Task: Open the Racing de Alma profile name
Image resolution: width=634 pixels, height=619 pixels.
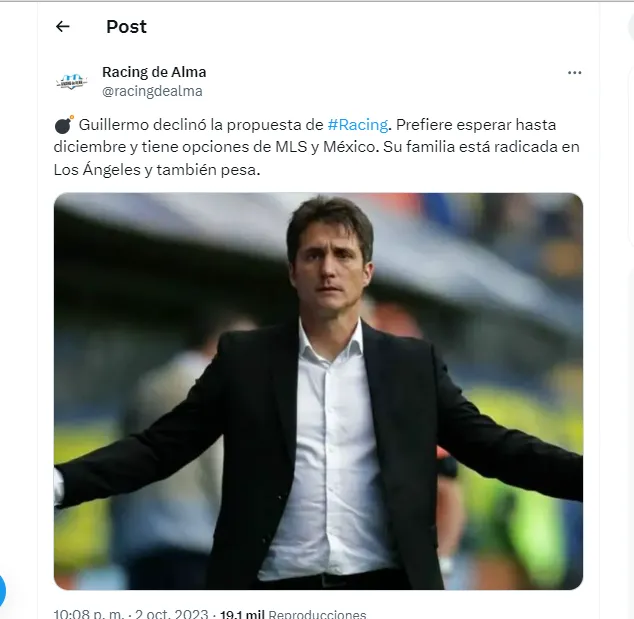Action: coord(154,72)
